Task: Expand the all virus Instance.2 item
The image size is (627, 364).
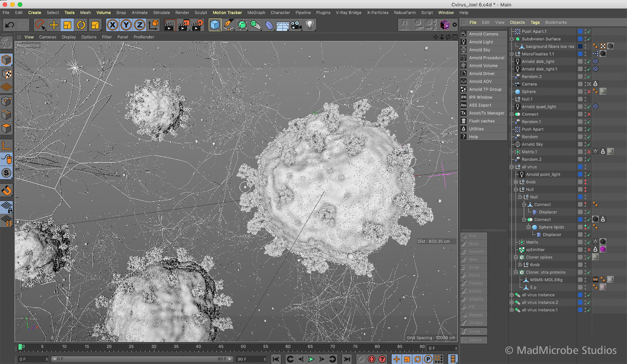Action: 512,303
